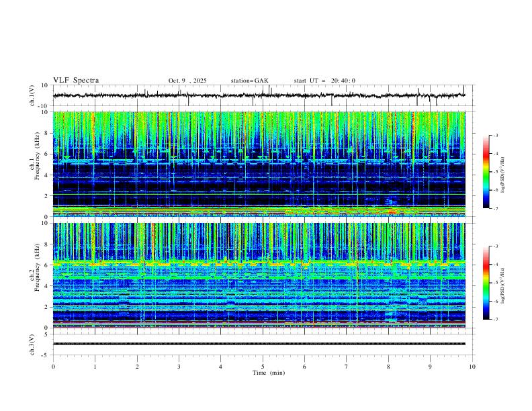Click inside the ch.1 spectrogram panel
Screen dimensions: 532x411
(259, 164)
